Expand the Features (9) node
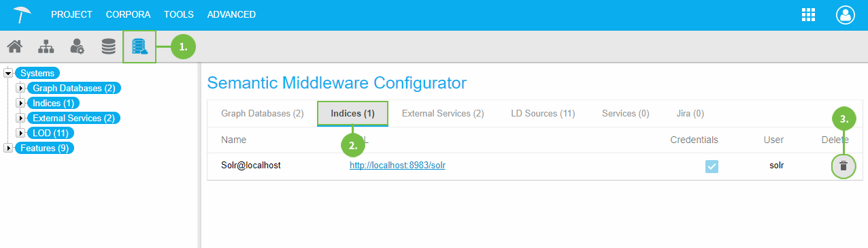 click(x=8, y=148)
